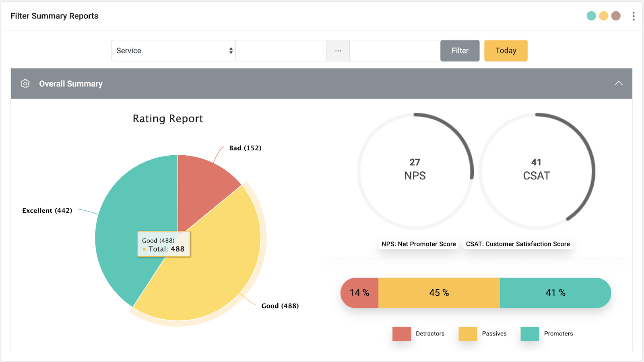Click the 45 % passives bar segment
This screenshot has width=644, height=362.
tap(439, 293)
